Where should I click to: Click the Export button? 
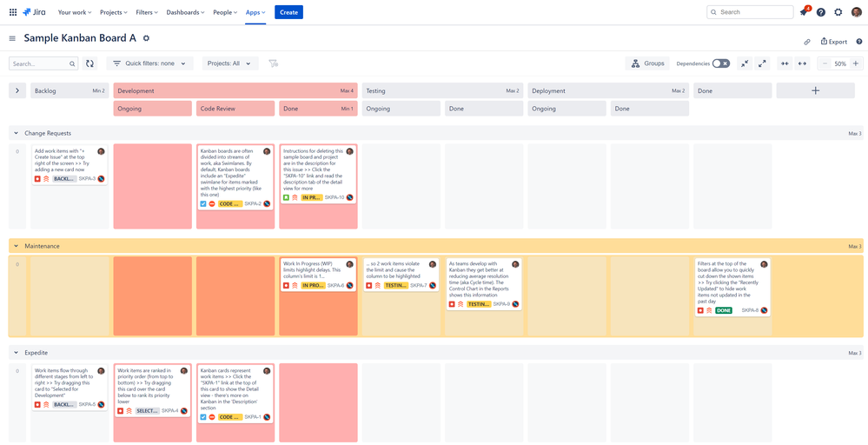[833, 42]
